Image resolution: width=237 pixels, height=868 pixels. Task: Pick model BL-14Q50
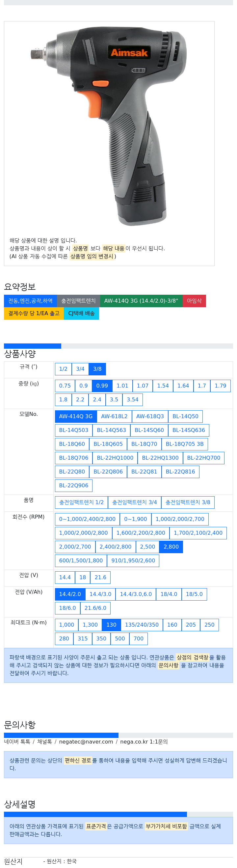186,417
